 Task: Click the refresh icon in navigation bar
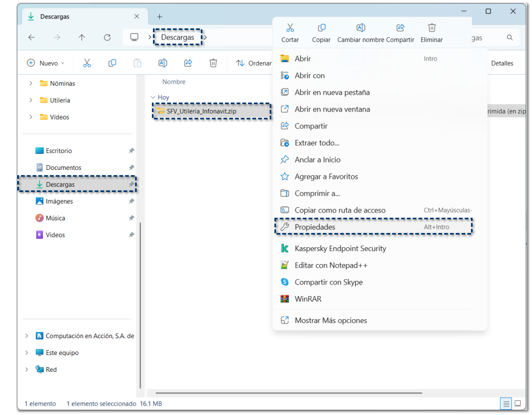[x=107, y=37]
